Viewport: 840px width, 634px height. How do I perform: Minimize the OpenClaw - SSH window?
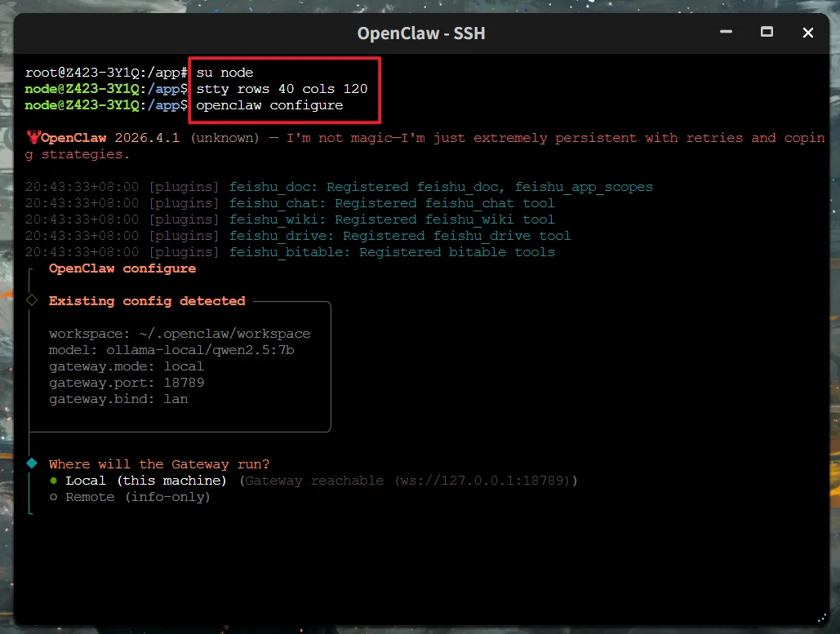[x=726, y=32]
